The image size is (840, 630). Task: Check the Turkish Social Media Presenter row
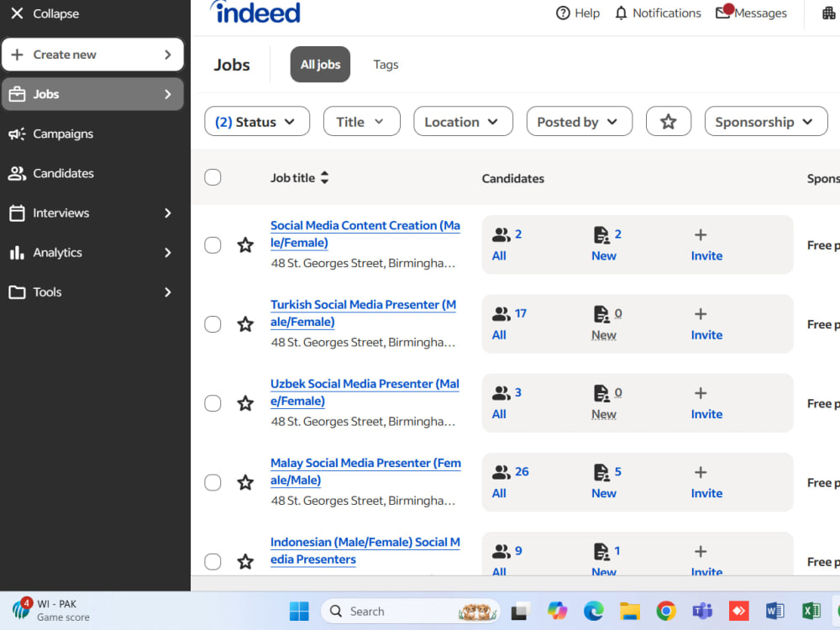(x=213, y=324)
